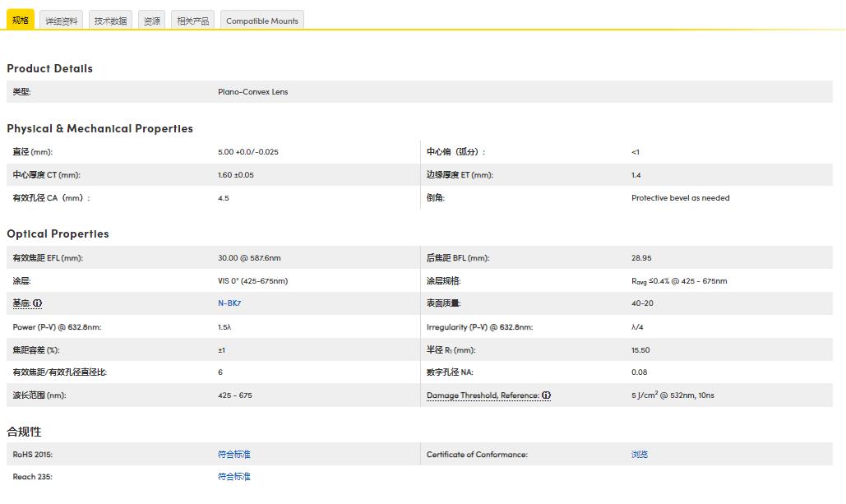
Task: Click the Reach 235 符合标准 link
Action: pos(234,476)
